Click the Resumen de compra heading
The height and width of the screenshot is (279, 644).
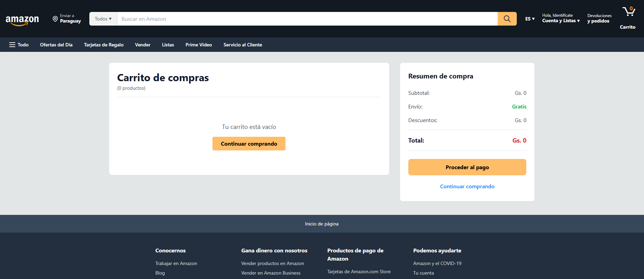[441, 76]
